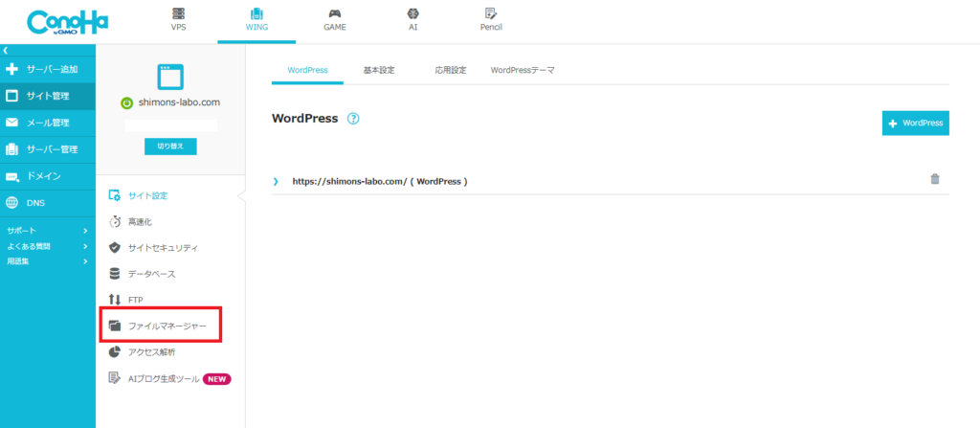This screenshot has width=980, height=428.
Task: Switch to the 基本設定 tab
Action: coord(379,71)
